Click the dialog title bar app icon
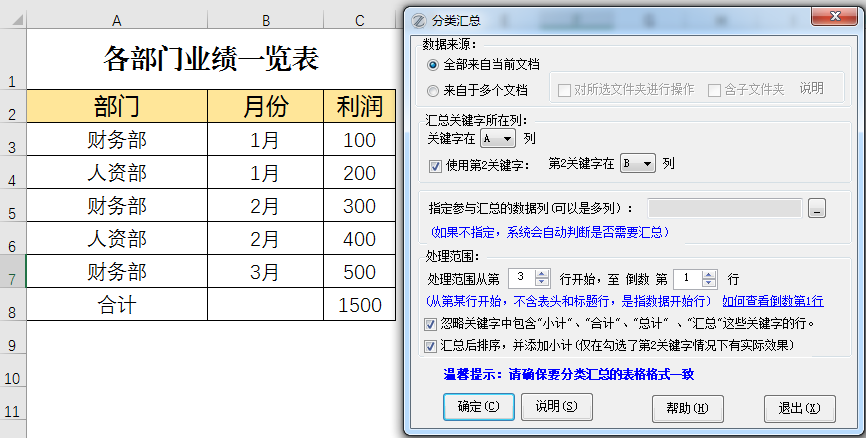Screen dimensions: 866x438 [x=417, y=19]
